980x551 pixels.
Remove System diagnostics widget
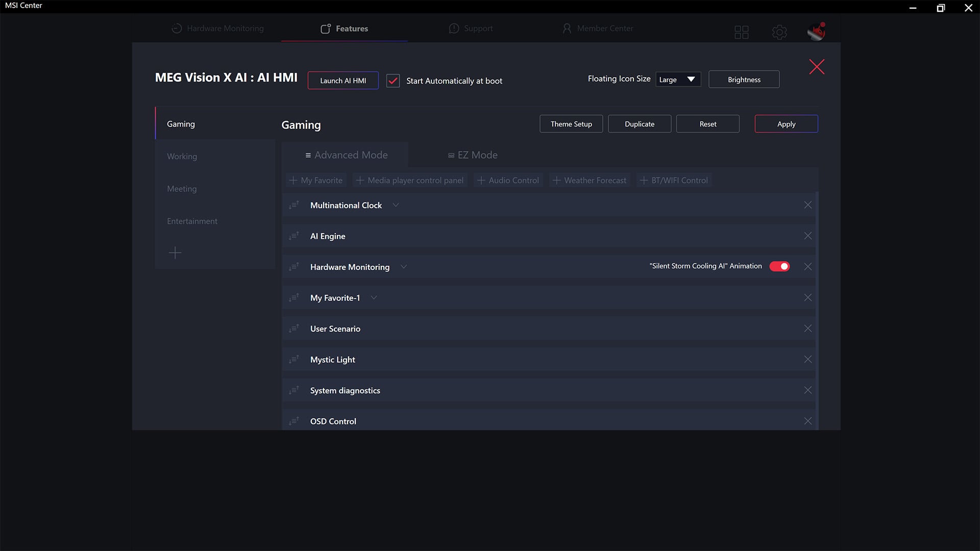click(807, 390)
